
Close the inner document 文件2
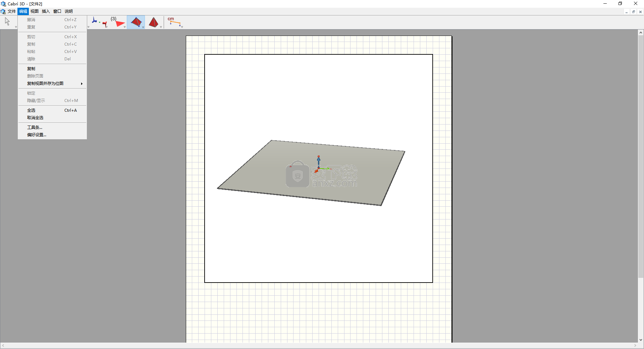pyautogui.click(x=640, y=12)
